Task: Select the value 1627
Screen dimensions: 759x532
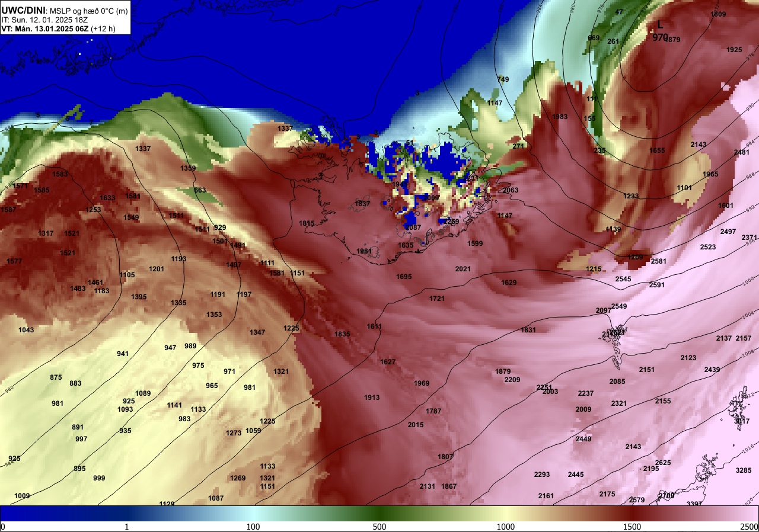Action: (388, 362)
